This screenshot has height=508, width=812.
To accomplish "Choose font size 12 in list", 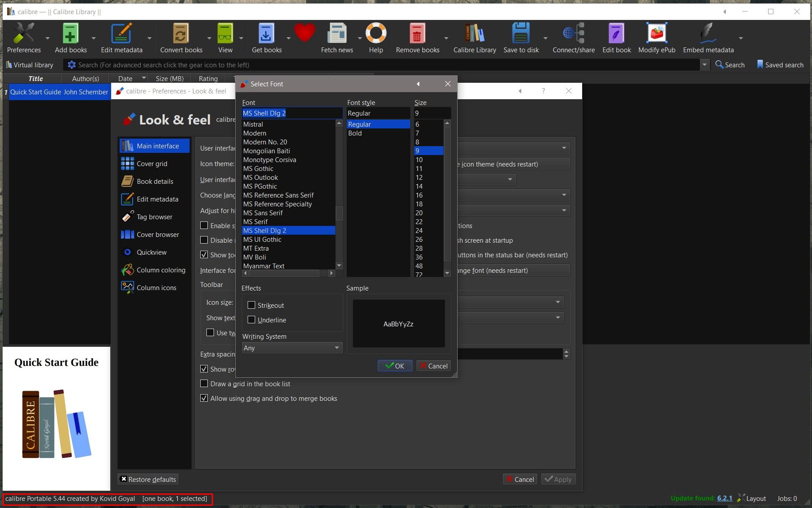I will click(x=428, y=177).
